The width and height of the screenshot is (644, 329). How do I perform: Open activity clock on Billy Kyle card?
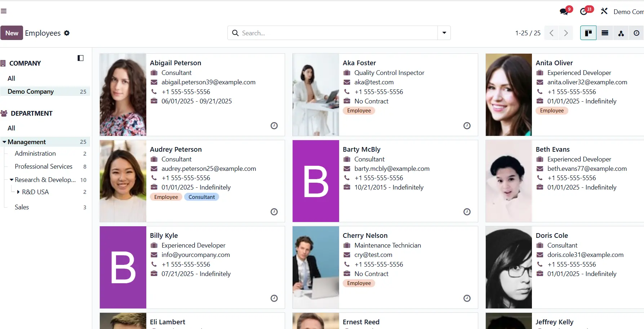coord(274,298)
